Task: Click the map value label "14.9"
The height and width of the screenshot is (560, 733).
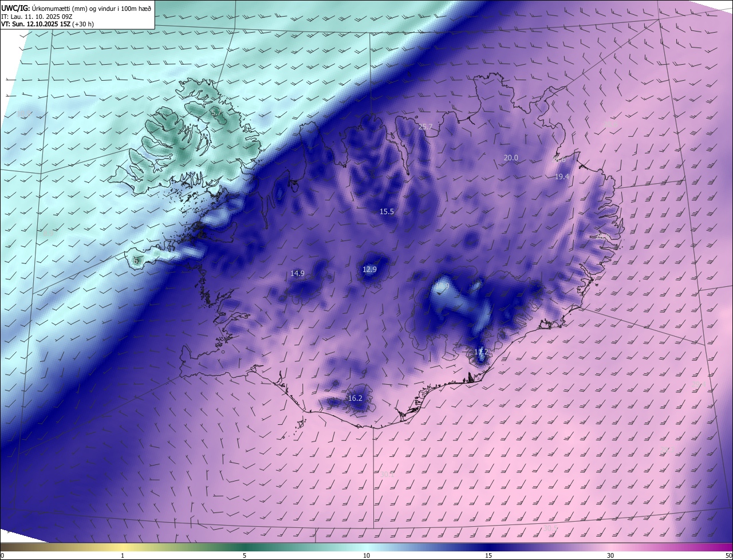Action: pyautogui.click(x=297, y=273)
